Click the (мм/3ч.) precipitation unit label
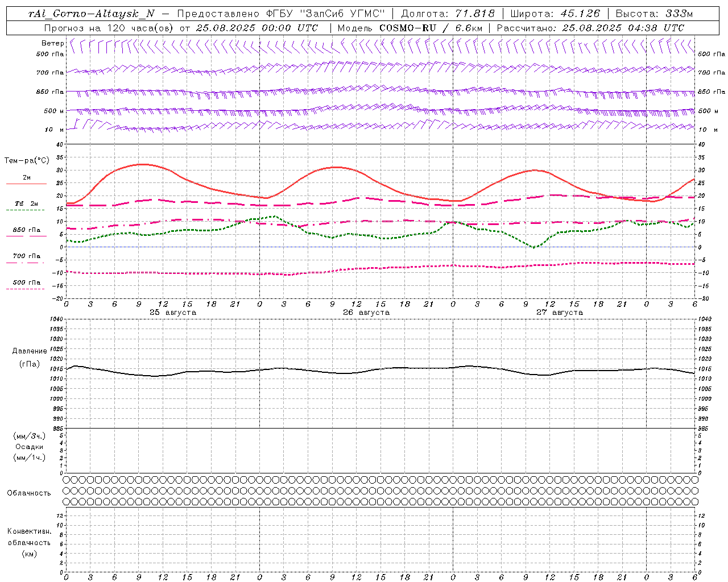This screenshot has width=728, height=582. 30,436
